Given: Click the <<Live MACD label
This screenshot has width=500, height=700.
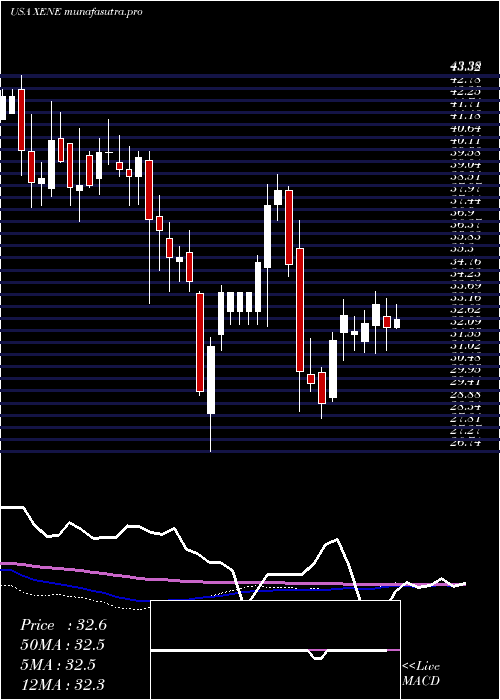Looking at the screenshot, I should 421,674.
